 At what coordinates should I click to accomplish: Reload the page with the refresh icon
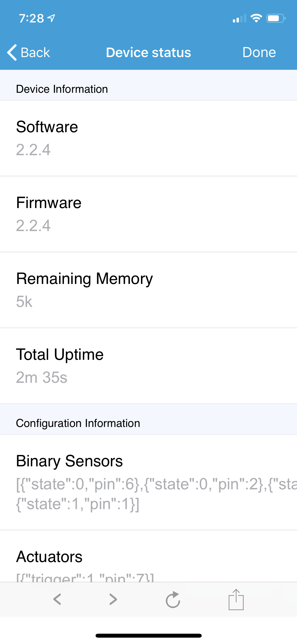coord(173,600)
